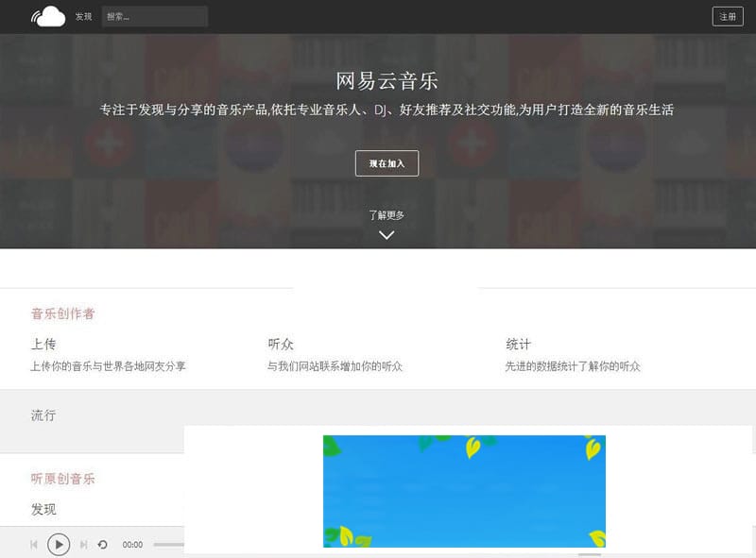This screenshot has height=558, width=756.
Task: Click the 听原创音乐 section heading
Action: (61, 479)
